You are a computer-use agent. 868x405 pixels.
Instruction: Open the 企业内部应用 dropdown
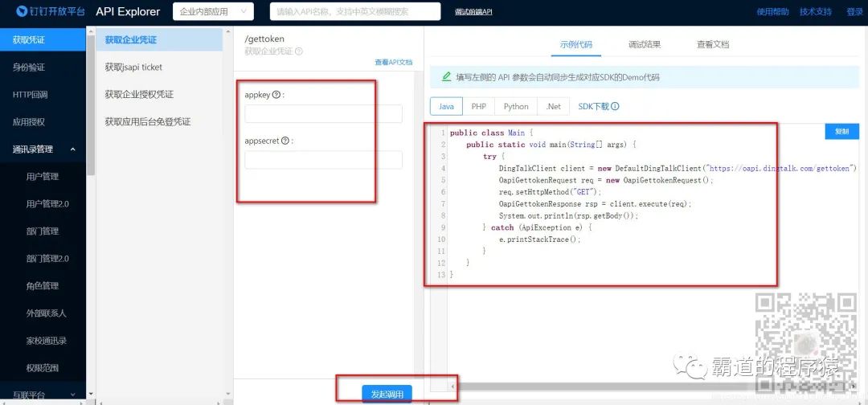pyautogui.click(x=213, y=11)
